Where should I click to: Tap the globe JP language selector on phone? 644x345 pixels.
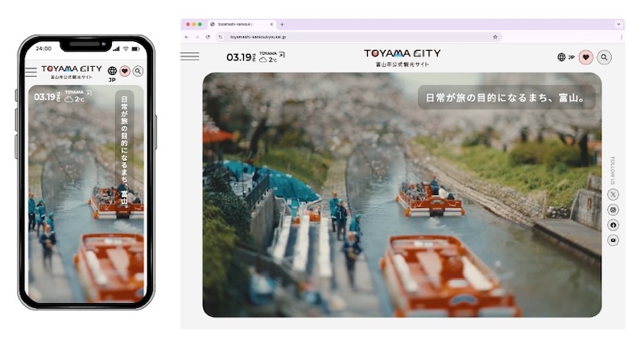(x=112, y=73)
